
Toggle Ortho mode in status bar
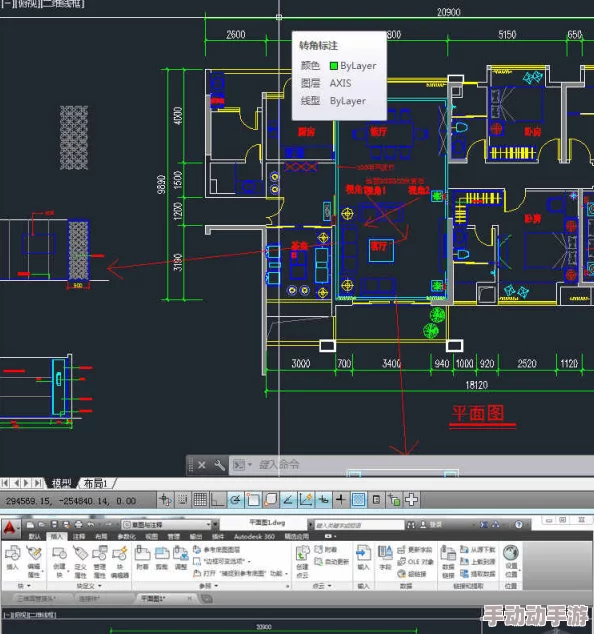pyautogui.click(x=218, y=500)
